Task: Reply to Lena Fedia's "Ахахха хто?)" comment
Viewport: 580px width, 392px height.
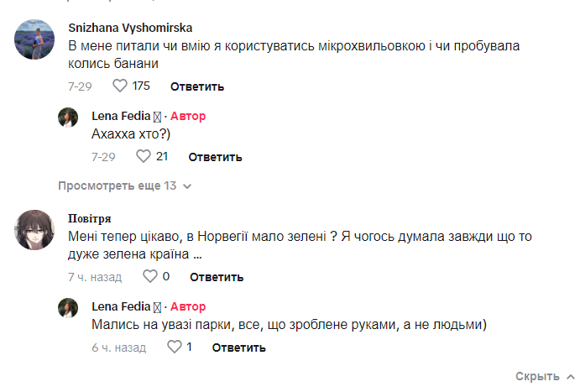Action: 215,157
